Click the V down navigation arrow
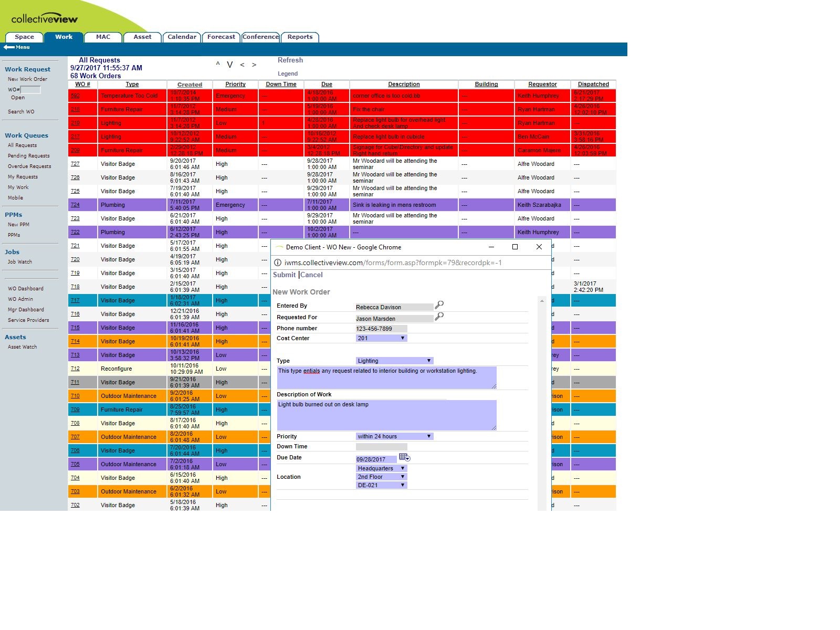 click(x=230, y=65)
